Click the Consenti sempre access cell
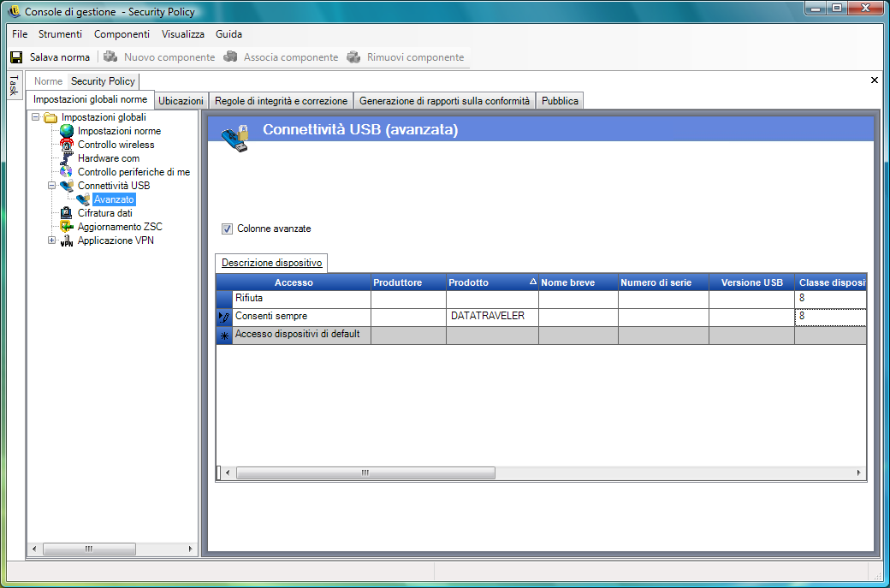 301,318
